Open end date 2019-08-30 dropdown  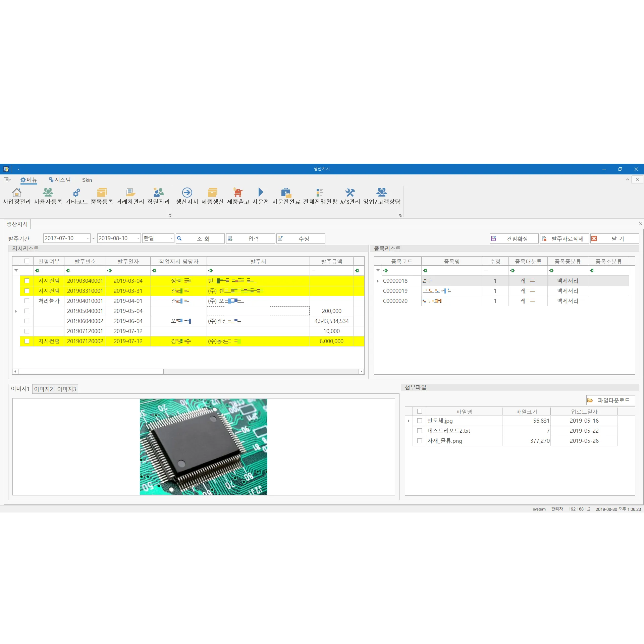[138, 238]
